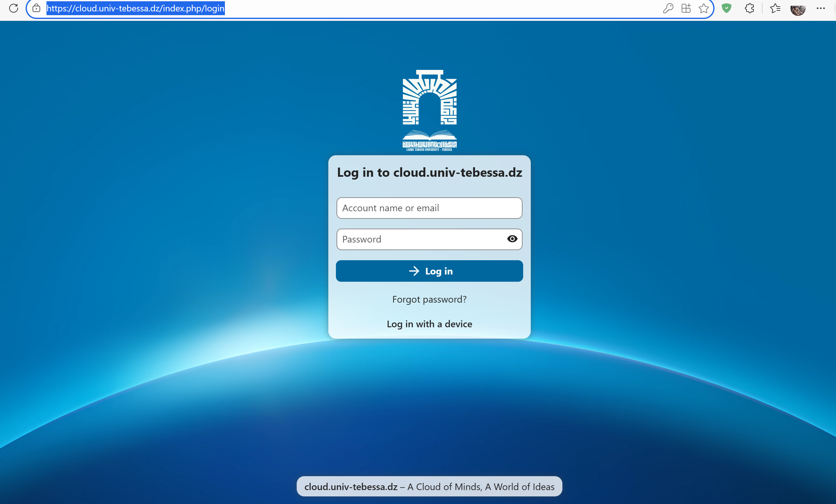Viewport: 836px width, 504px height.
Task: Add this page to favorites star
Action: point(703,9)
